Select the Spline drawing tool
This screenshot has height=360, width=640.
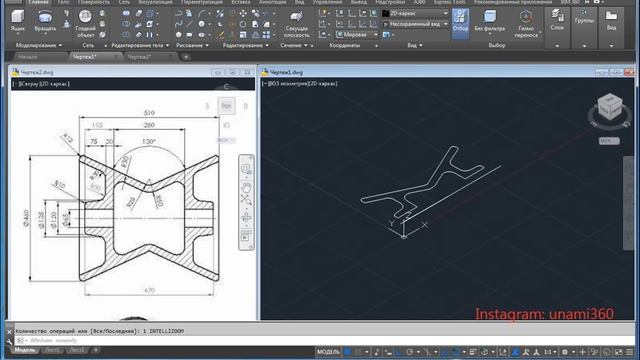[x=178, y=24]
